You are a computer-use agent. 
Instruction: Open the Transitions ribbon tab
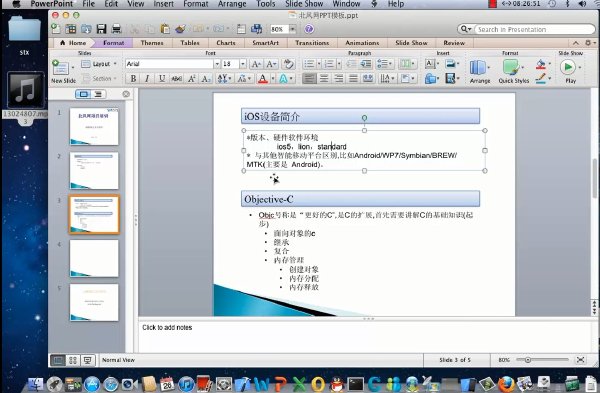pos(312,43)
